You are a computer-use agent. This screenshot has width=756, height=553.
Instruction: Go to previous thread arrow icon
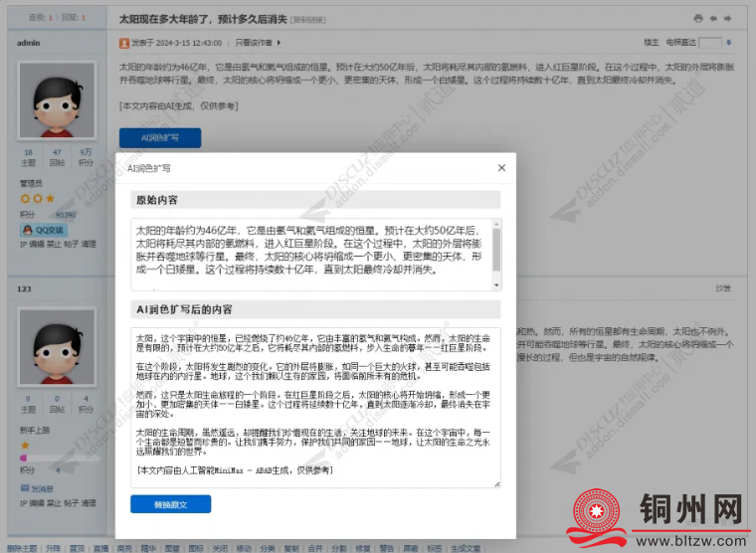pos(713,18)
